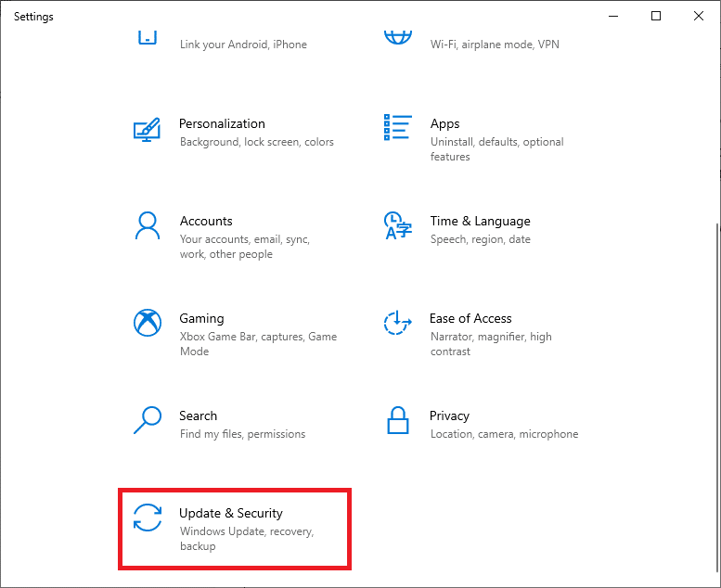Click the Update & Security sync arrows icon
The image size is (721, 588).
147,518
